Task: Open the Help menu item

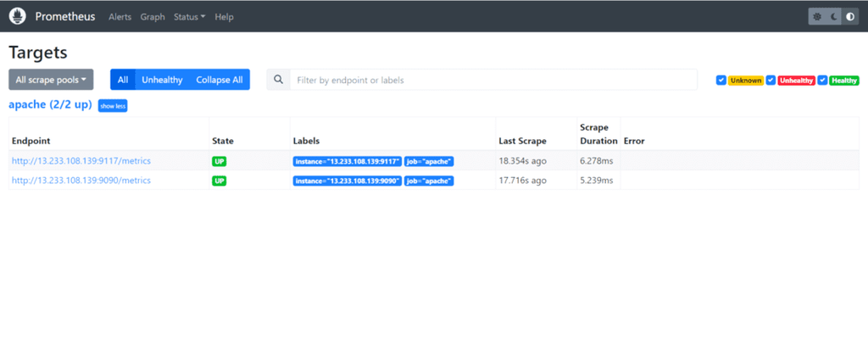Action: pyautogui.click(x=224, y=17)
